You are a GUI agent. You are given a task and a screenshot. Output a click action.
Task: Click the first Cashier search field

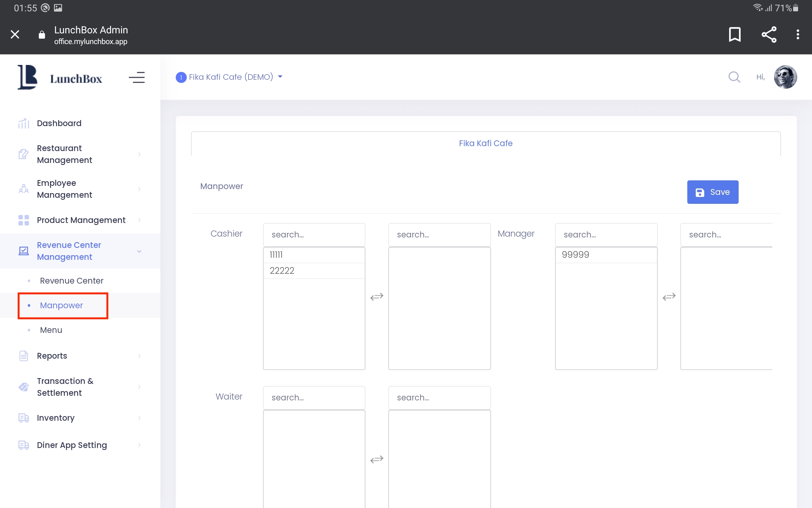click(314, 235)
